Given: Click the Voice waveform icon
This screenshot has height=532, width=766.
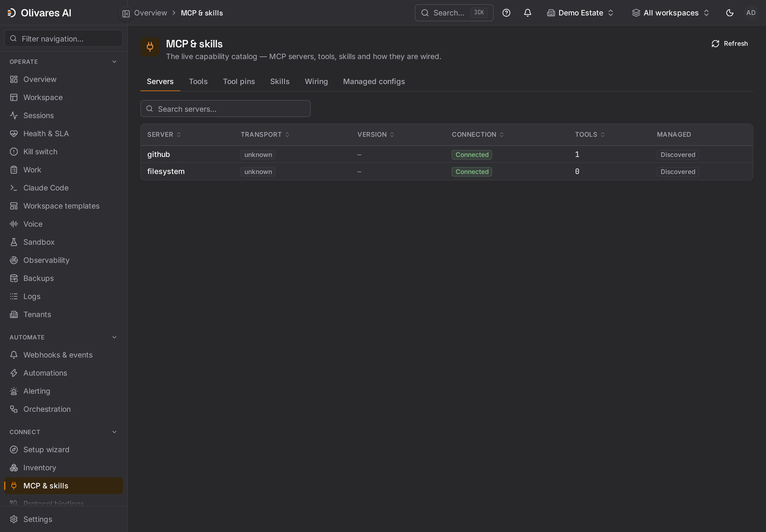Looking at the screenshot, I should [x=14, y=224].
